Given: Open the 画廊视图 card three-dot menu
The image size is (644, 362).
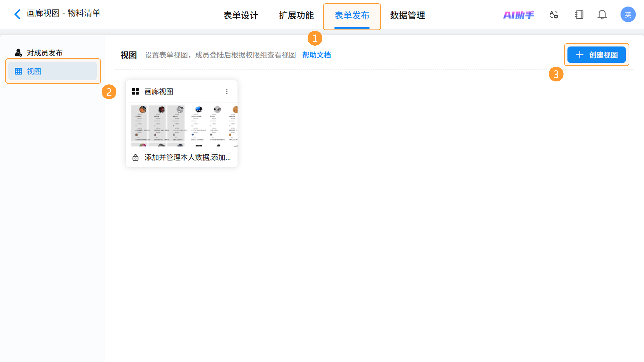Looking at the screenshot, I should click(227, 92).
